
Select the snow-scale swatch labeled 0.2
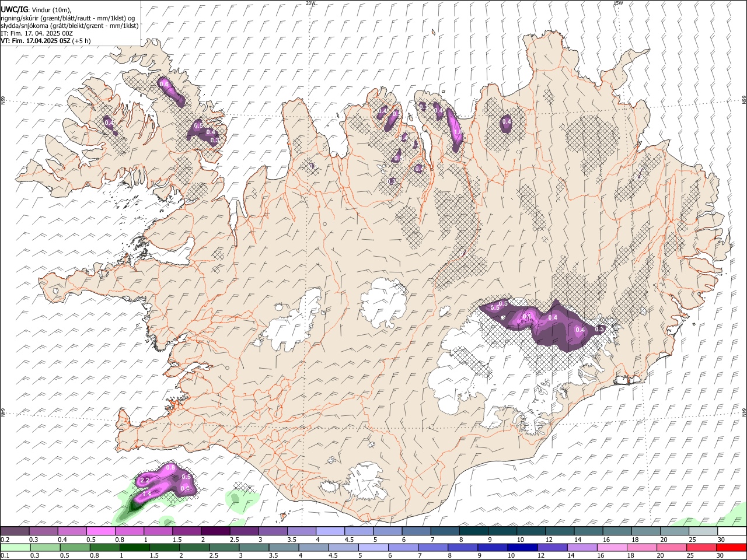click(x=15, y=531)
